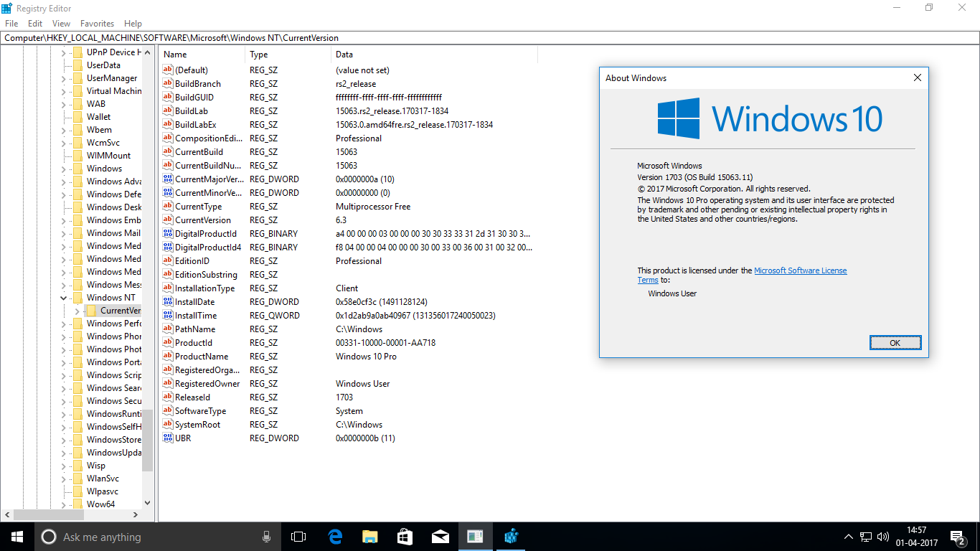
Task: Select the RegisteredOwner value name
Action: (207, 384)
